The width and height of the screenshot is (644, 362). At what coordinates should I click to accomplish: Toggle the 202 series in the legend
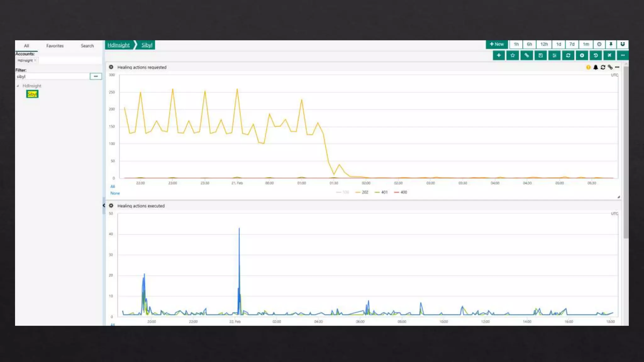click(364, 192)
